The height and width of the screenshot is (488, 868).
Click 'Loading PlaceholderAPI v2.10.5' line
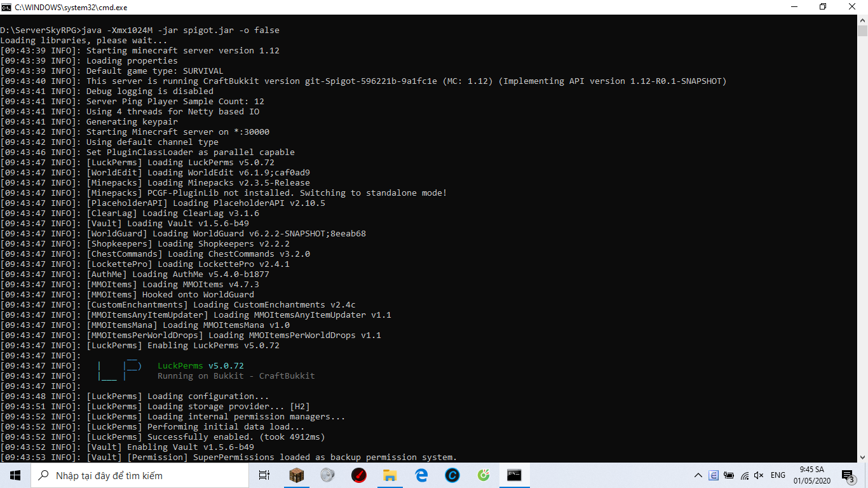coord(163,203)
